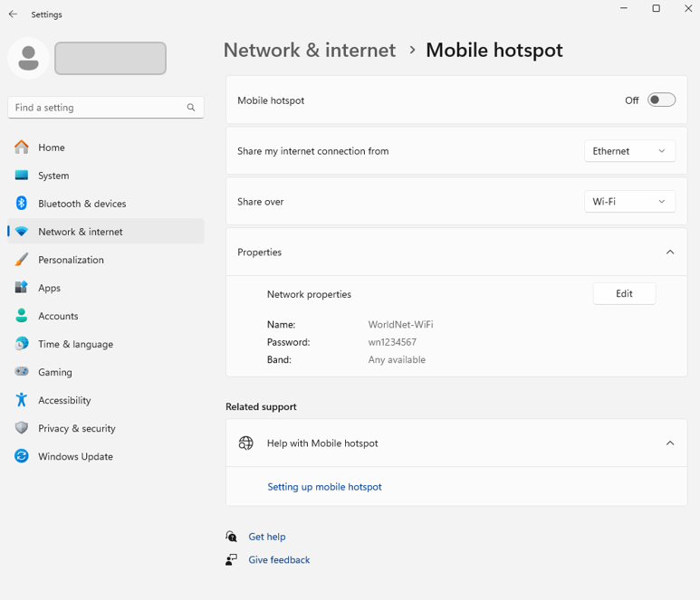
Task: Click the Time & language globe icon
Action: pyautogui.click(x=22, y=344)
